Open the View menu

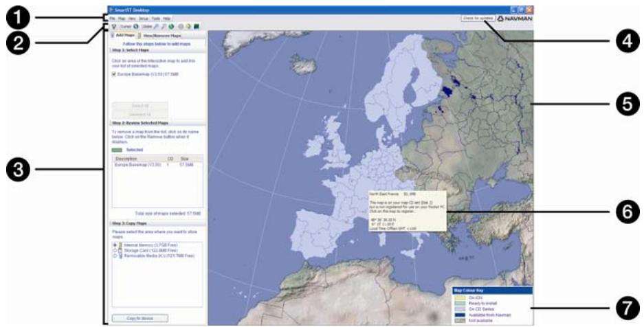(132, 19)
